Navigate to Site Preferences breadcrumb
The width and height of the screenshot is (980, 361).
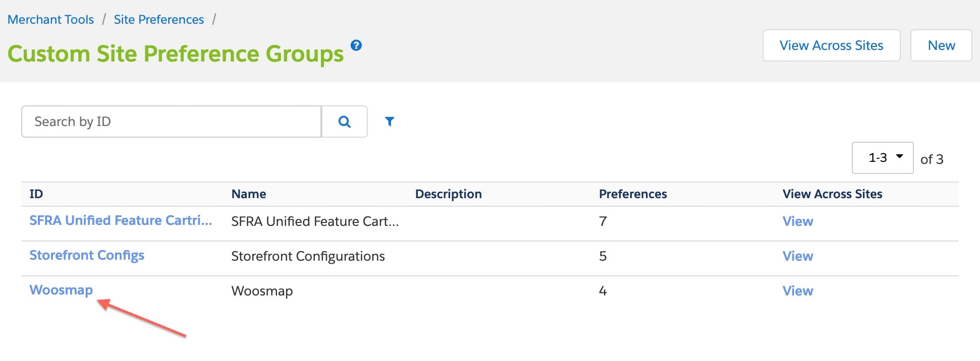pos(159,19)
